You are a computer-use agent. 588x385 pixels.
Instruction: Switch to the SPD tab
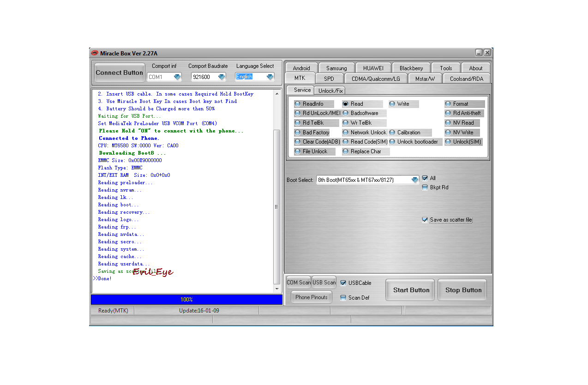tap(329, 78)
